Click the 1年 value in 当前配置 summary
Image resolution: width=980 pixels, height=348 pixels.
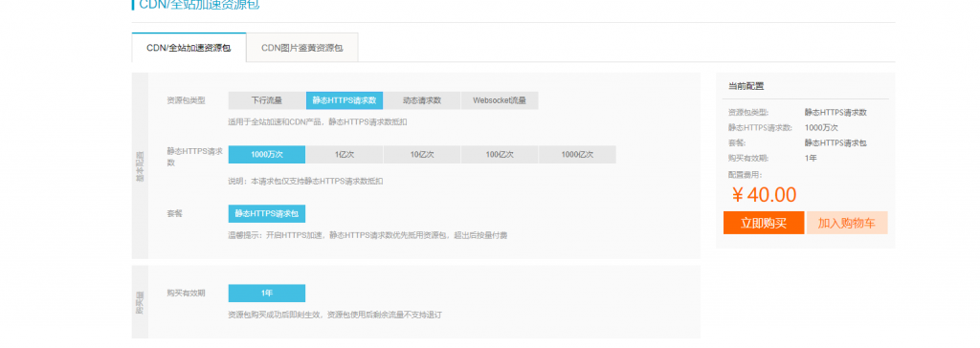point(811,158)
